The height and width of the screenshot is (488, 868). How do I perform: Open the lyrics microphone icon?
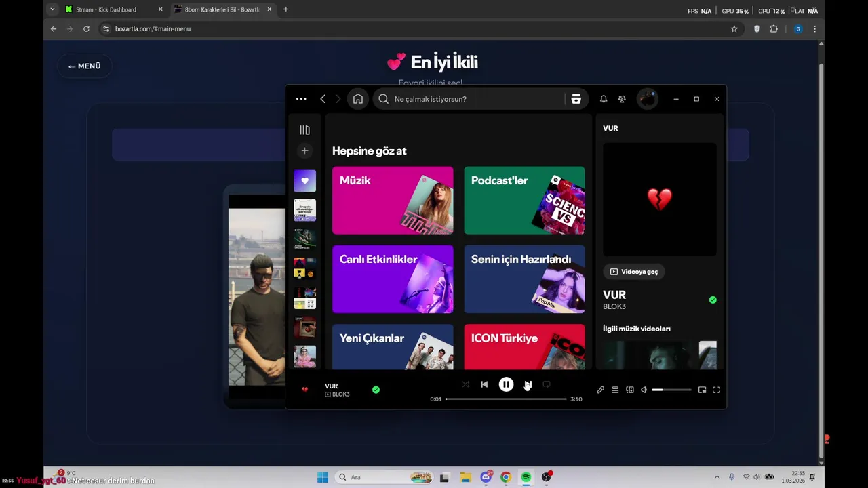coord(600,390)
